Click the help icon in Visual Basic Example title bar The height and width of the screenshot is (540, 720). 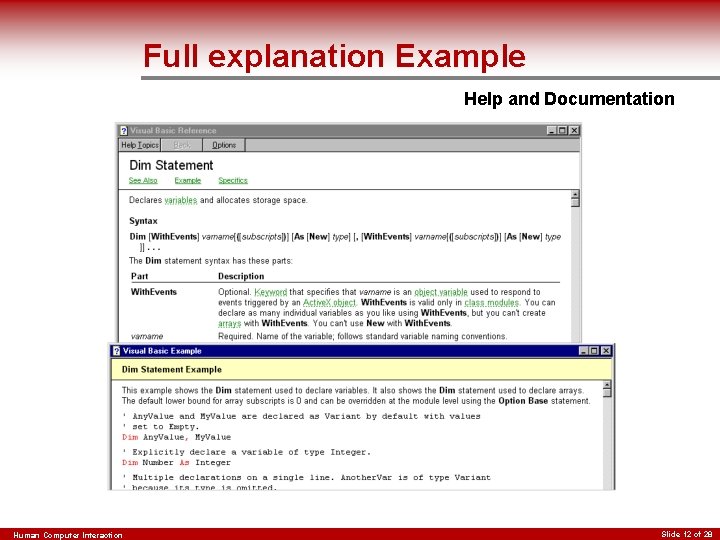(116, 351)
